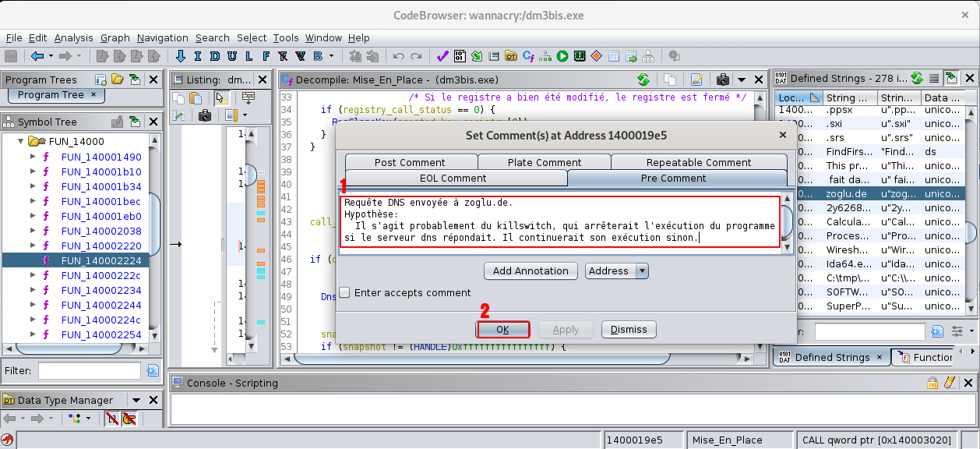Click the camera snapshot icon in Listing

coord(205,115)
